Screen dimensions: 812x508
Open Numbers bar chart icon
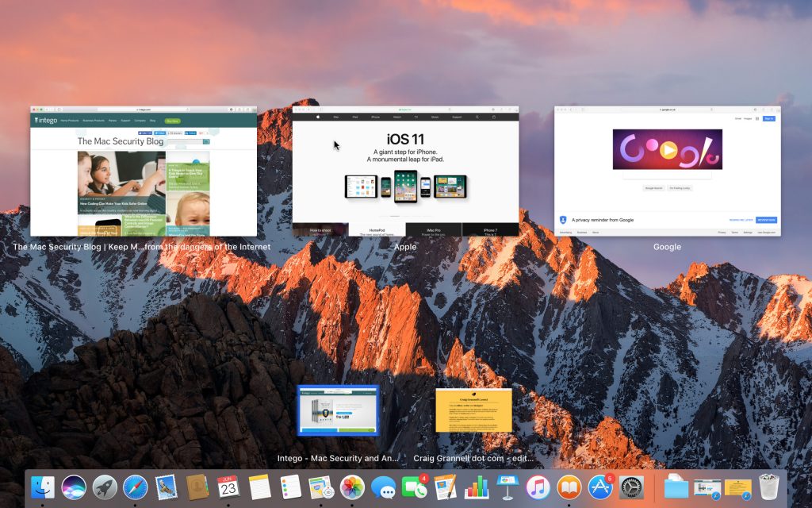point(477,487)
